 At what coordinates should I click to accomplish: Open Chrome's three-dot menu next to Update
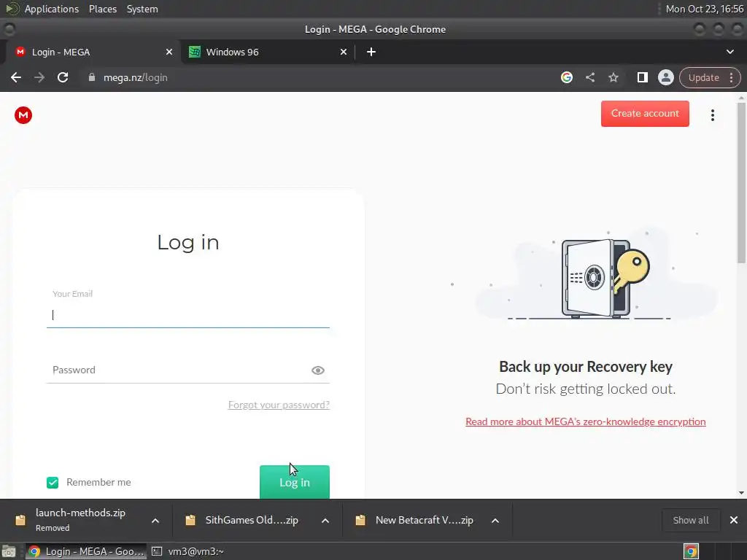click(731, 77)
